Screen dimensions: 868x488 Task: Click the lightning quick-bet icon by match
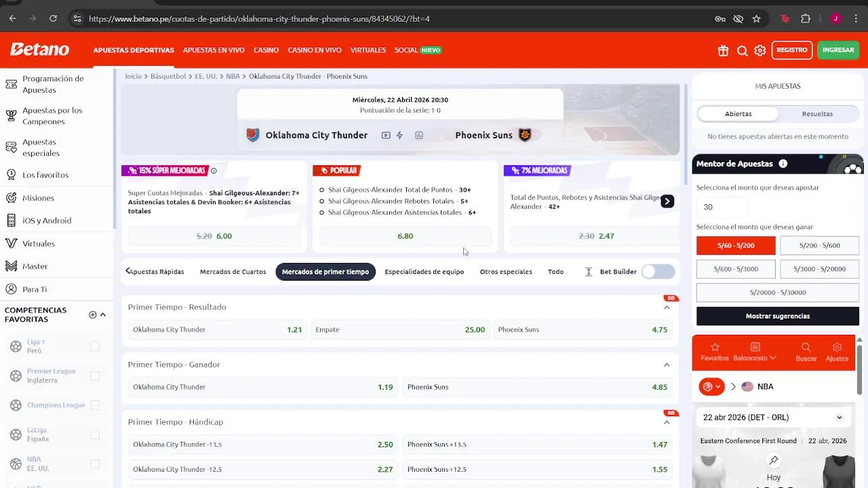click(x=400, y=135)
